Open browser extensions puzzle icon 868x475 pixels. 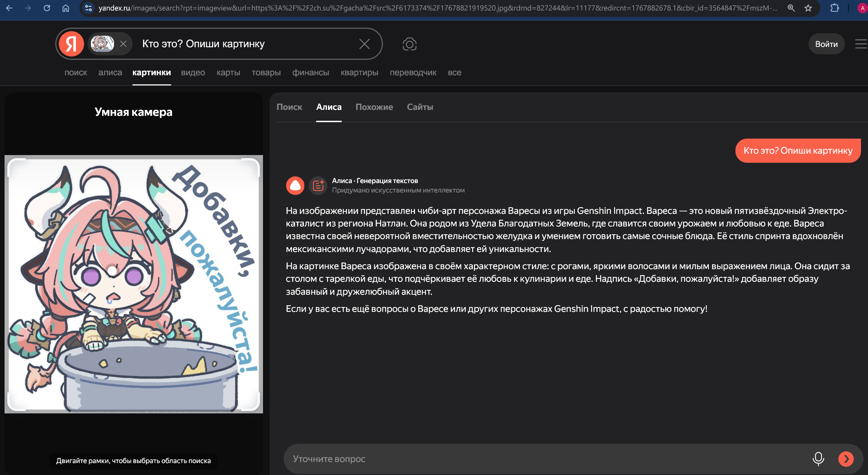tap(834, 8)
